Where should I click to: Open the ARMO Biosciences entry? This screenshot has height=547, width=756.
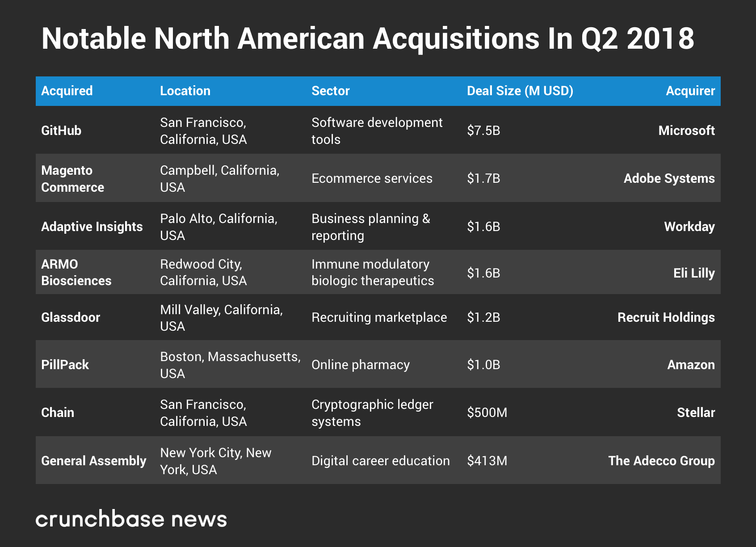pos(76,272)
